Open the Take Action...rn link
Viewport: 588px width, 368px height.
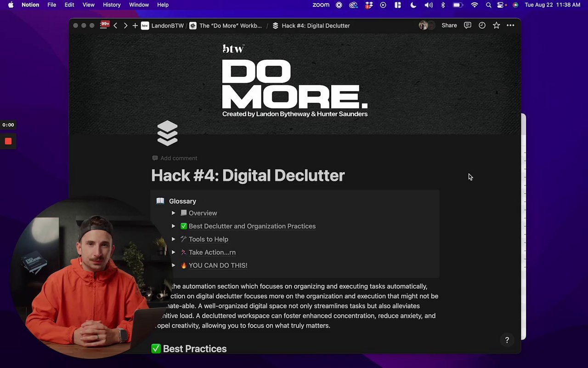pos(212,252)
